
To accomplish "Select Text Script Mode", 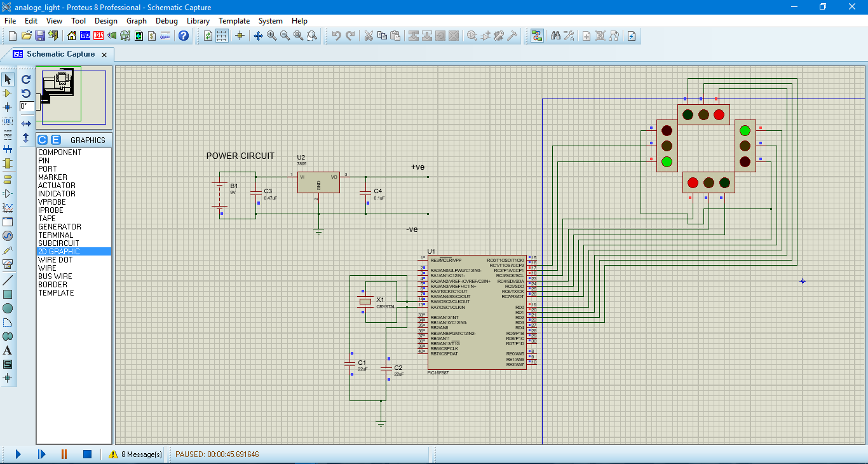I will click(8, 135).
